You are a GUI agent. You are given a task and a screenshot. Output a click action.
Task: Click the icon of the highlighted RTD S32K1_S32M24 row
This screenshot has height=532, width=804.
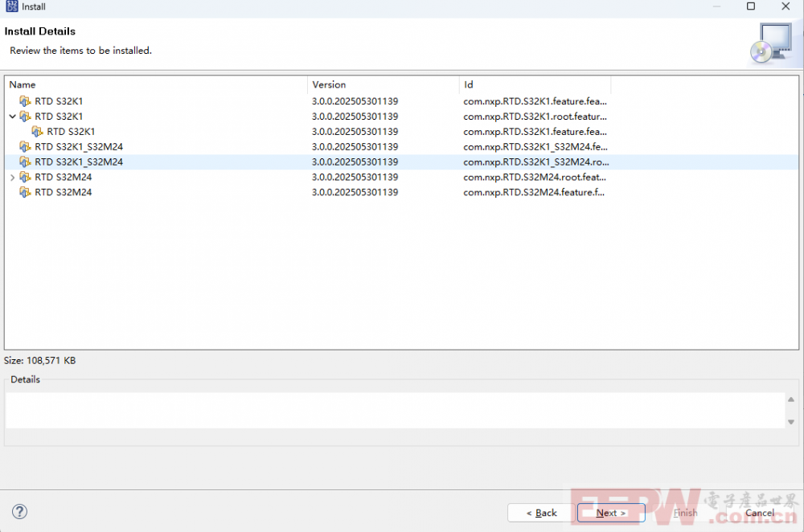point(25,162)
